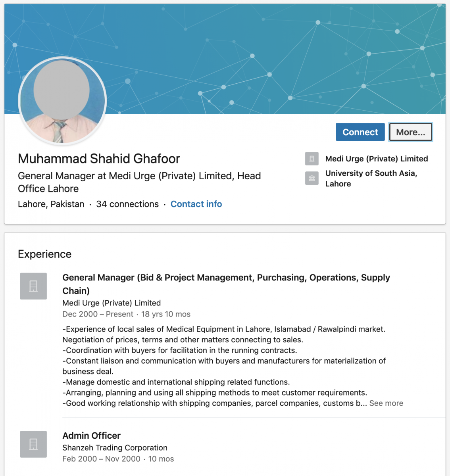
Task: Click the Connect button
Action: 360,132
